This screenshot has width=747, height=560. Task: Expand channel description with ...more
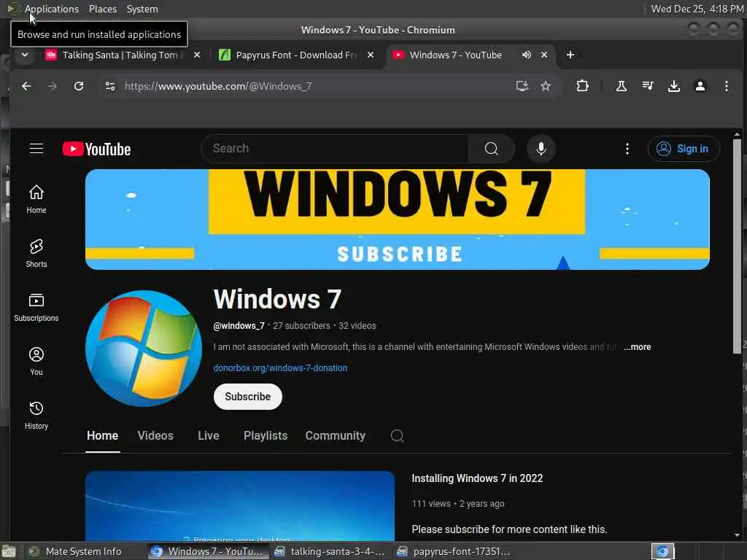[x=638, y=347]
